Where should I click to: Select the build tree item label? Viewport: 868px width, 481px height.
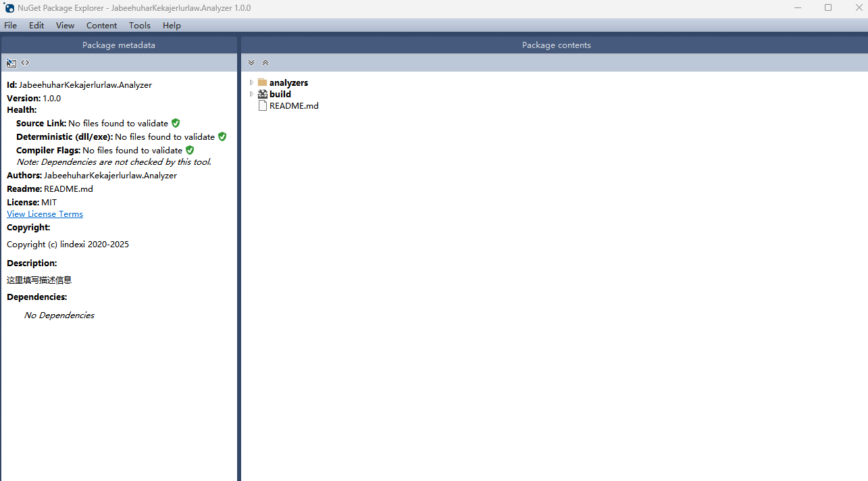click(x=280, y=94)
